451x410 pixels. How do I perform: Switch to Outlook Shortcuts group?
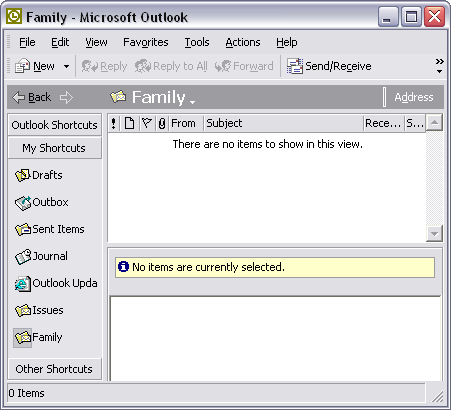pyautogui.click(x=55, y=125)
